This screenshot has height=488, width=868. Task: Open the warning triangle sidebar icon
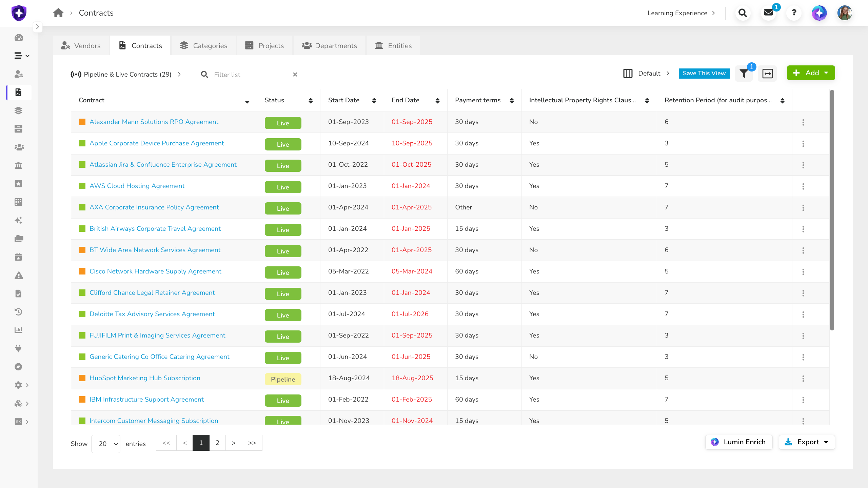(19, 275)
